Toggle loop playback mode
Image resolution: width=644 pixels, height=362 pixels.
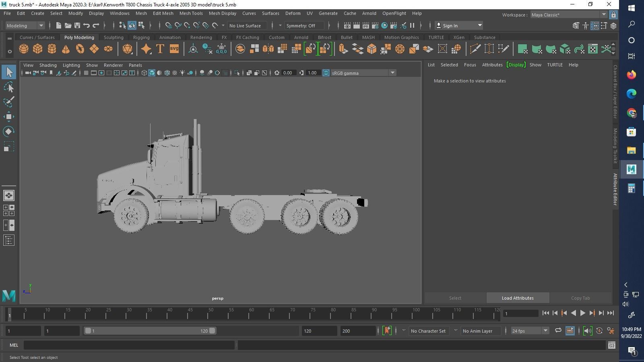click(x=558, y=331)
